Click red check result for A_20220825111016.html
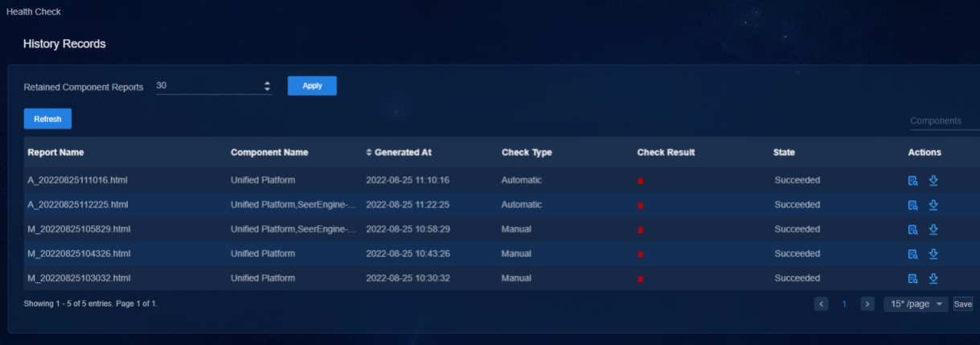The height and width of the screenshot is (345, 980). 641,181
